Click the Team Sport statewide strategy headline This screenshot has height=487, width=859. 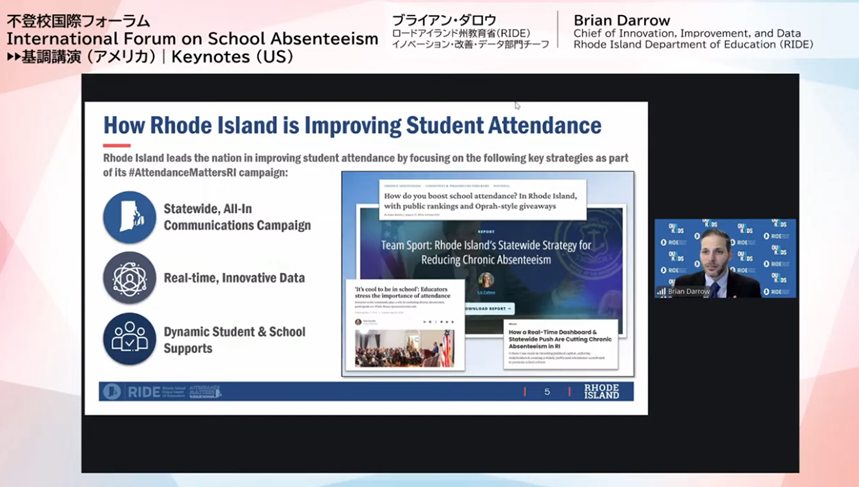(x=486, y=253)
